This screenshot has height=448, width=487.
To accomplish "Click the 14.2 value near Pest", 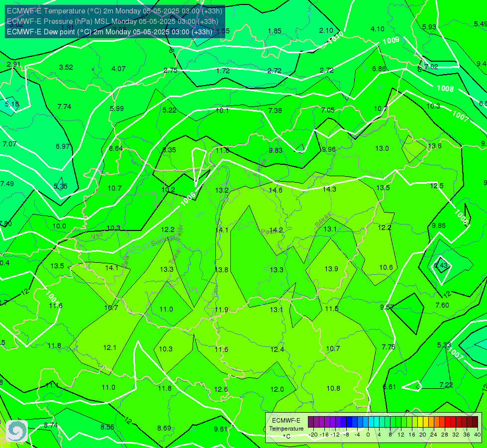I will point(276,230).
